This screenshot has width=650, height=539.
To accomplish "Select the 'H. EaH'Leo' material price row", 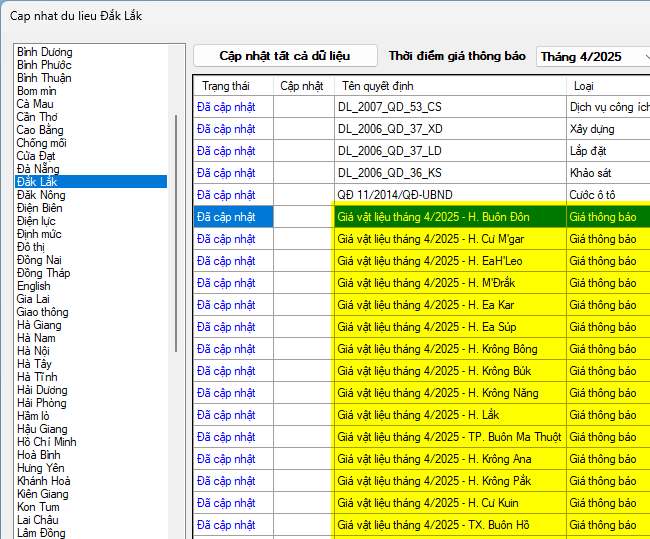I will 450,261.
